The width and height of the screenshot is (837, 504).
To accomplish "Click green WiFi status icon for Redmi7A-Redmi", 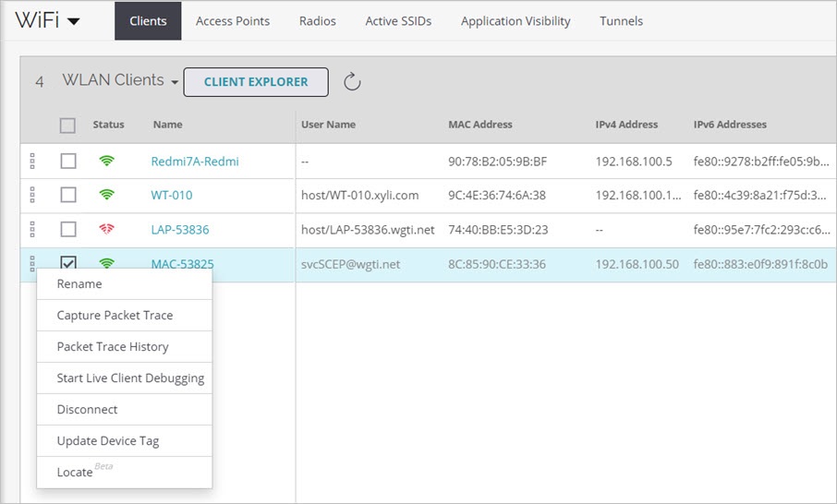I will pos(107,162).
